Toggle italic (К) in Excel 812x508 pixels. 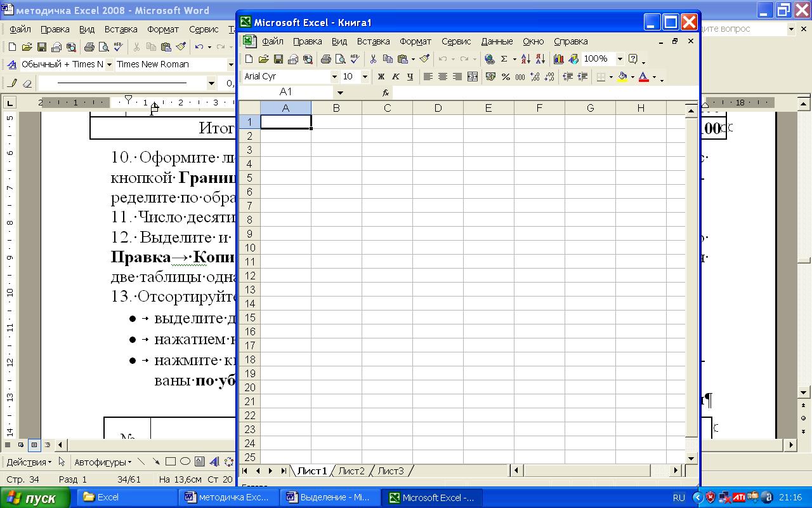tap(395, 77)
